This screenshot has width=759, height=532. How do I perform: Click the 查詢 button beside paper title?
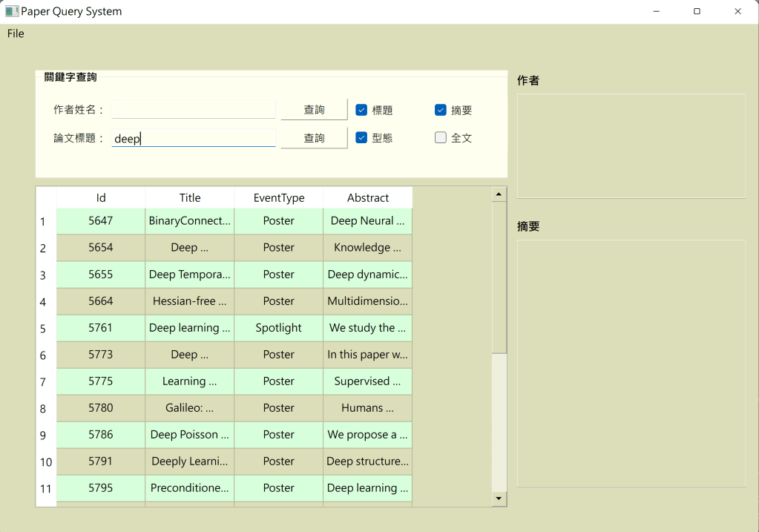pyautogui.click(x=314, y=138)
